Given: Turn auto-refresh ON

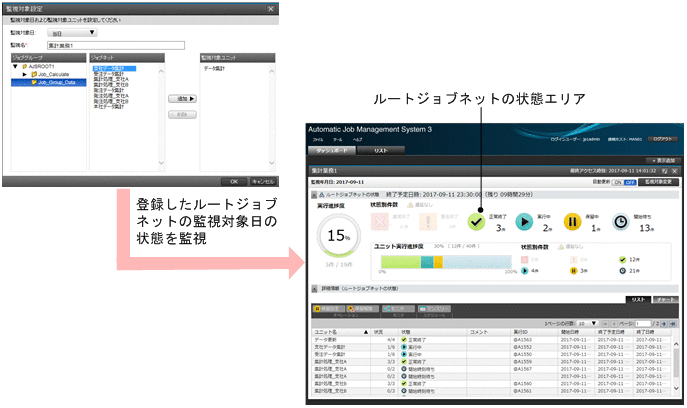Looking at the screenshot, I should [618, 182].
